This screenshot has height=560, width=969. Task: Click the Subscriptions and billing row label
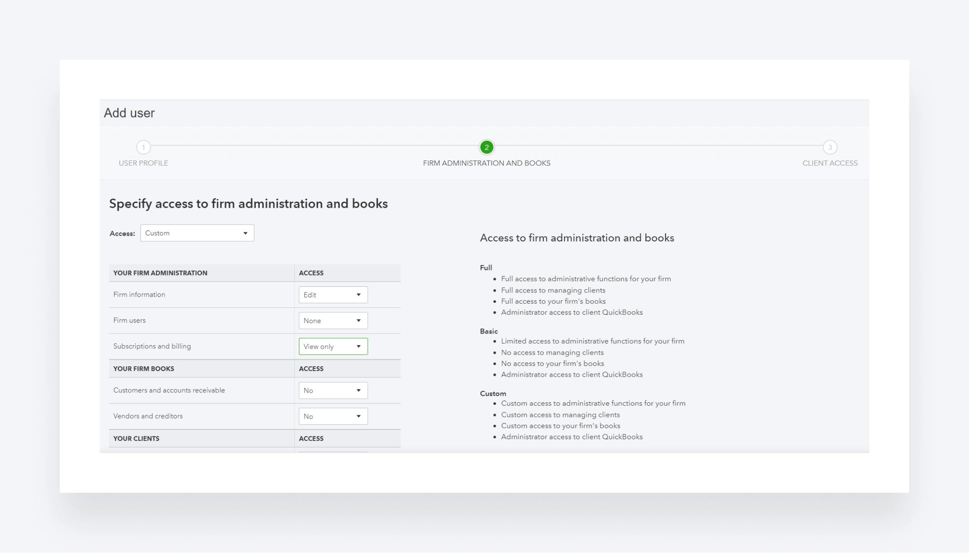152,346
